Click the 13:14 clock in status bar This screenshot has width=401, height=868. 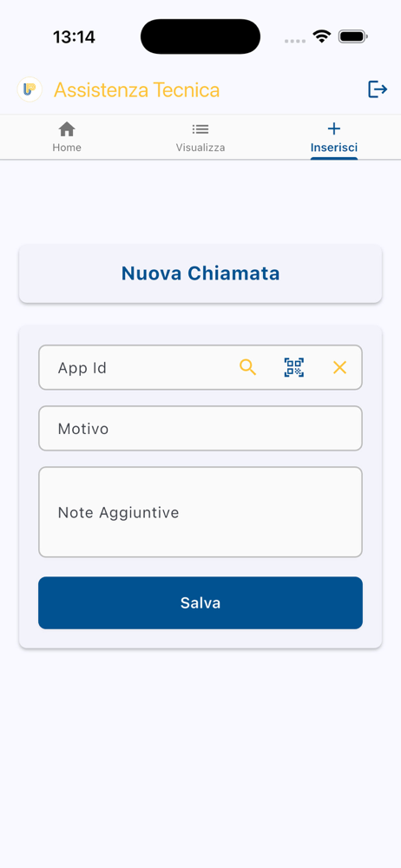(75, 37)
